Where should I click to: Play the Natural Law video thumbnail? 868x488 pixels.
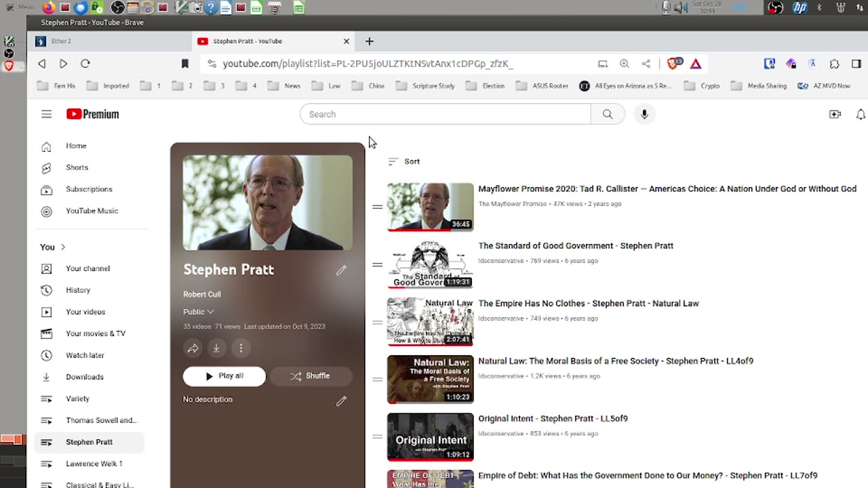431,380
